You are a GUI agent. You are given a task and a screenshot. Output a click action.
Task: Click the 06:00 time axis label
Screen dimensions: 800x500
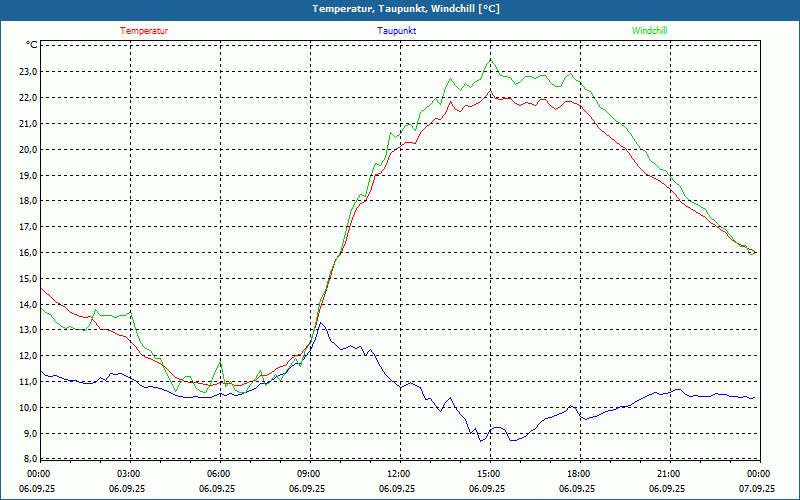coord(219,474)
